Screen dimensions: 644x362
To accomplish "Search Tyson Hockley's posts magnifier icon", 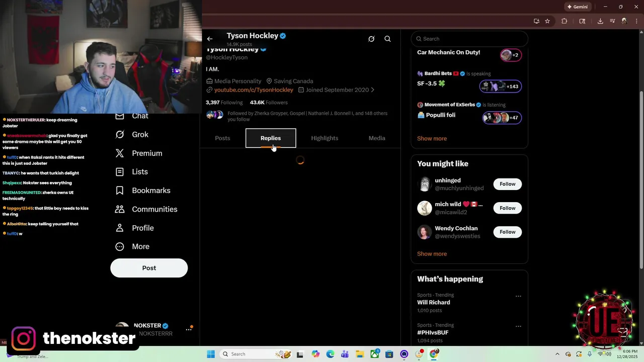I will pos(387,39).
